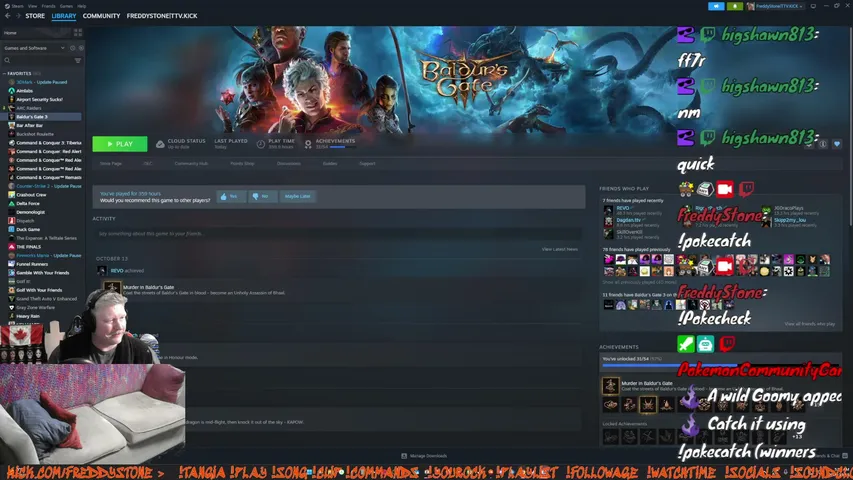Screen dimensions: 853x480
Task: Click View all friends who play
Action: 809,324
